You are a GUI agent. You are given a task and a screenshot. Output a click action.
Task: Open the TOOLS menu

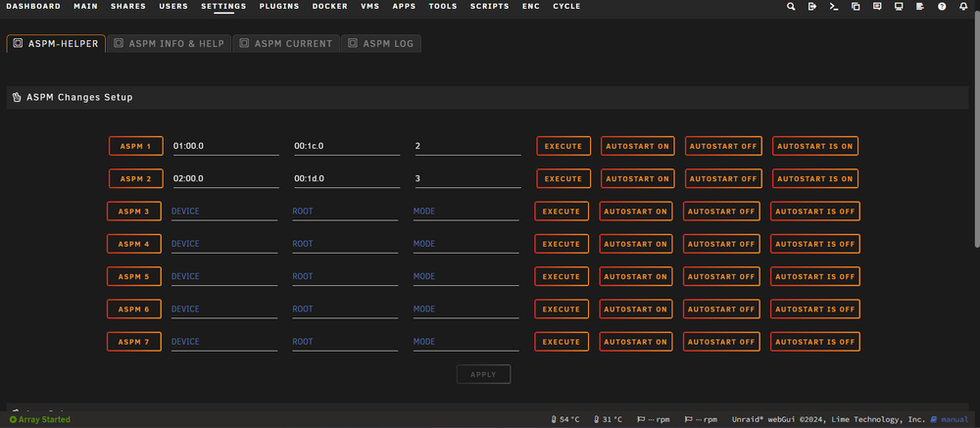pos(443,6)
